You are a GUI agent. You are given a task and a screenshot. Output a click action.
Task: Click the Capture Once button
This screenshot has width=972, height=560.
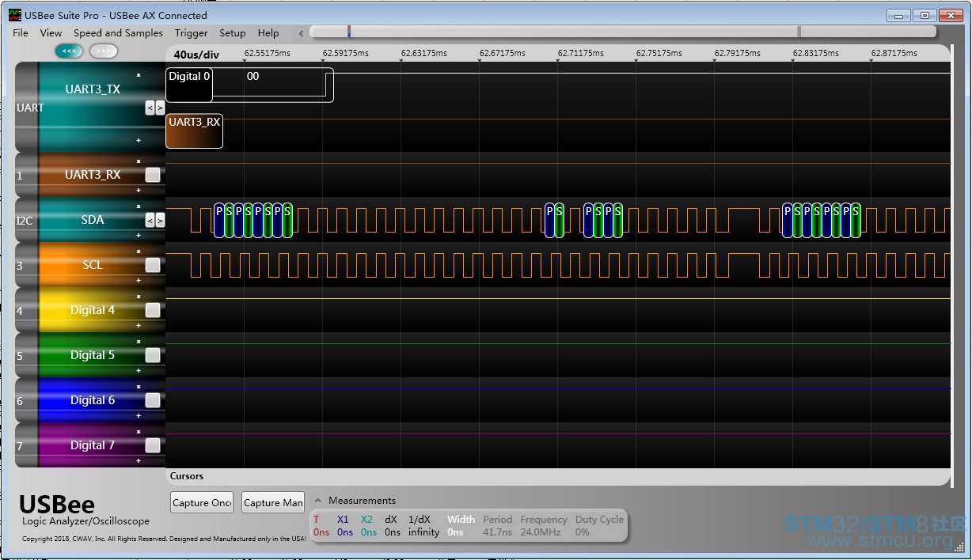(x=202, y=502)
